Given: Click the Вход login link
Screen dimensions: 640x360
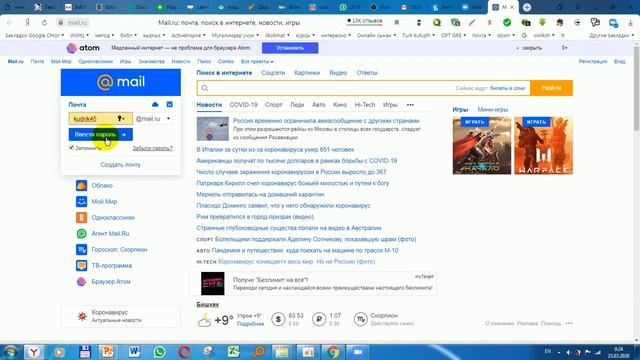Looking at the screenshot, I should [619, 62].
